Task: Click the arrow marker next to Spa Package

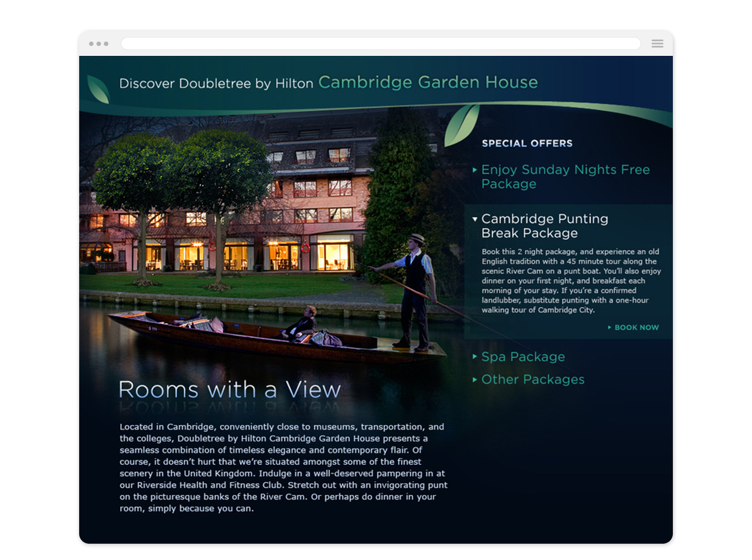Action: coord(474,356)
